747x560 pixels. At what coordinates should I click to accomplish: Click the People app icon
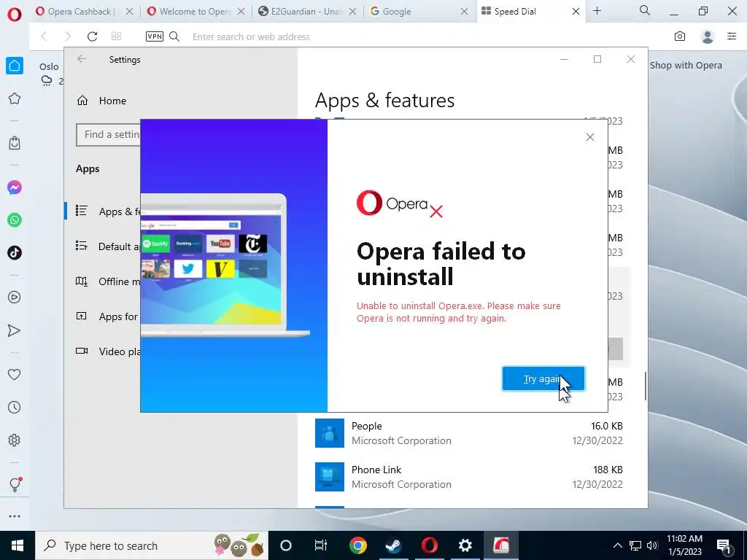point(330,433)
